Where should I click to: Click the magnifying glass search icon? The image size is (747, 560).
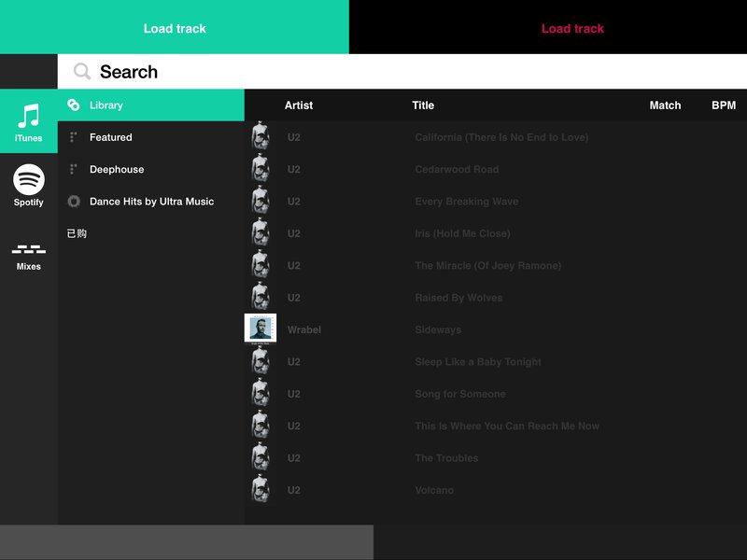tap(82, 72)
